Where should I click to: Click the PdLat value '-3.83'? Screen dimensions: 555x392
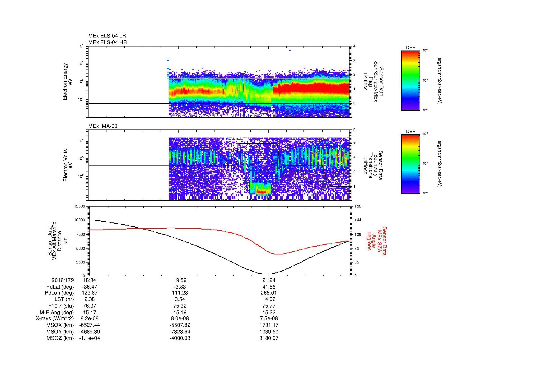point(180,287)
